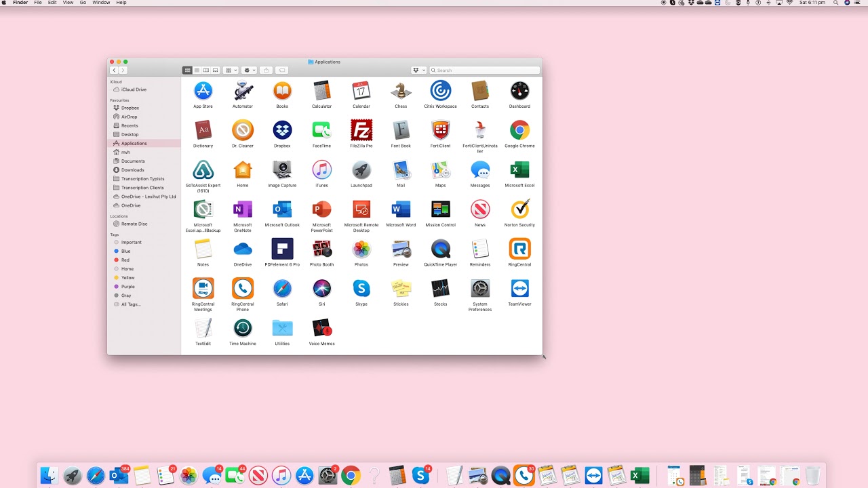868x488 pixels.
Task: Select QuickTime Player in Applications window
Action: tap(441, 249)
